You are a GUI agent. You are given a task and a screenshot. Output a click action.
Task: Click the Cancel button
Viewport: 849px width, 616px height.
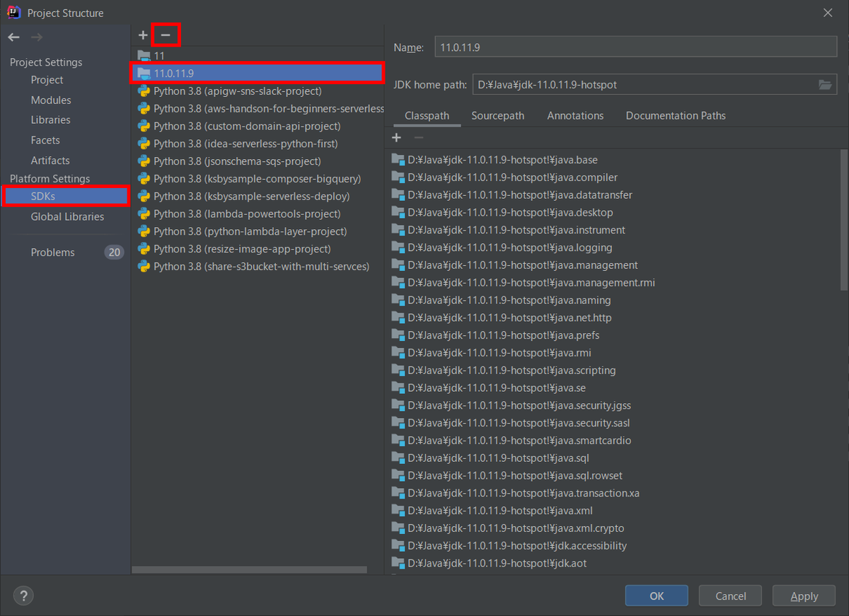(731, 596)
